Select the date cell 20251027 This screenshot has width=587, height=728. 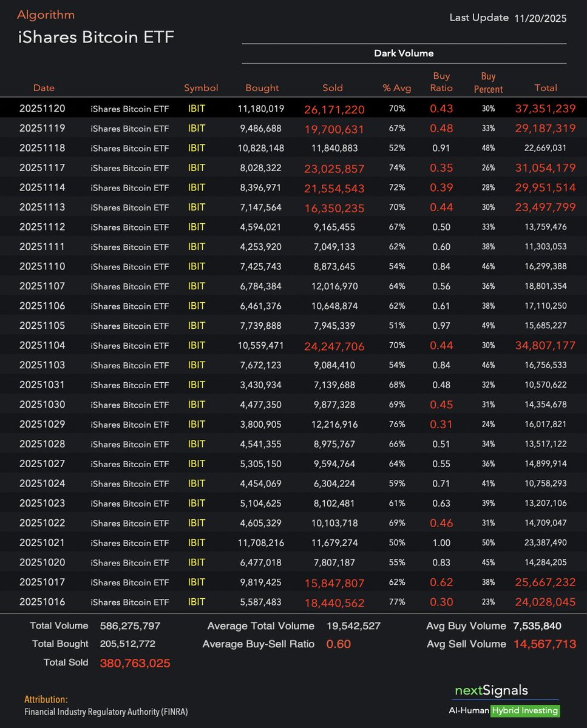(x=42, y=463)
